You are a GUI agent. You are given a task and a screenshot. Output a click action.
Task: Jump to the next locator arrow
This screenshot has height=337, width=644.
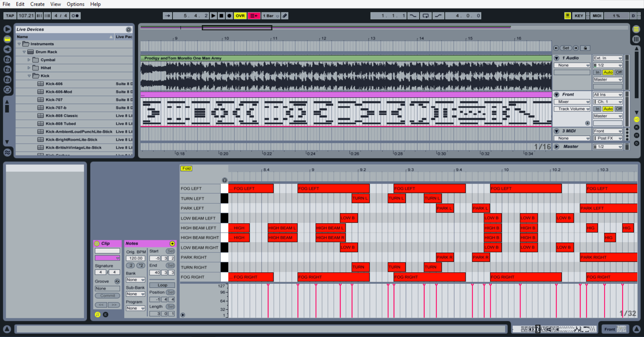pos(576,48)
